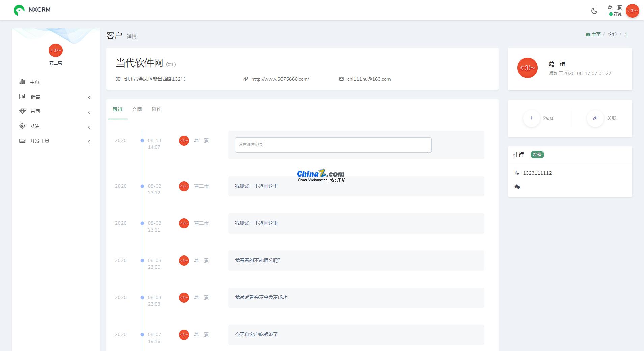Click the NXCRM logo icon

(x=19, y=10)
